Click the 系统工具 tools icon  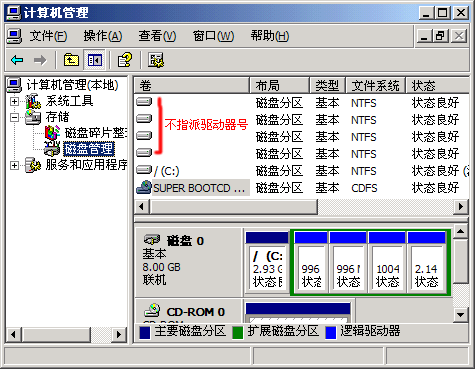point(33,101)
